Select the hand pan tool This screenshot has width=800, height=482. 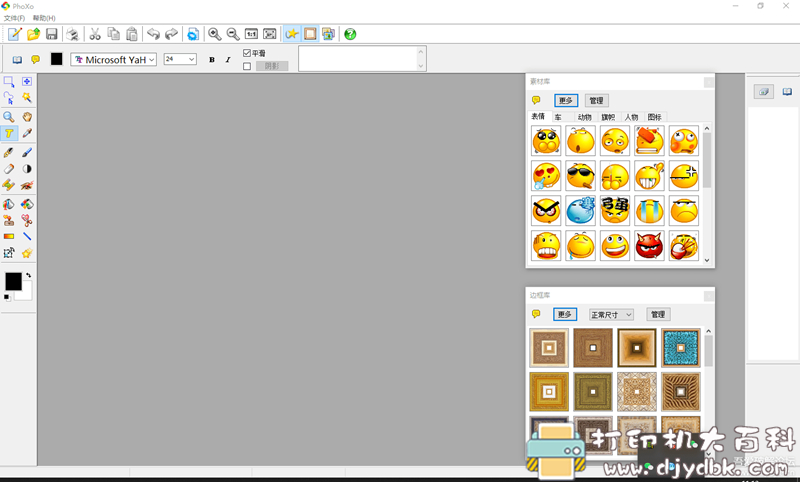tap(27, 117)
